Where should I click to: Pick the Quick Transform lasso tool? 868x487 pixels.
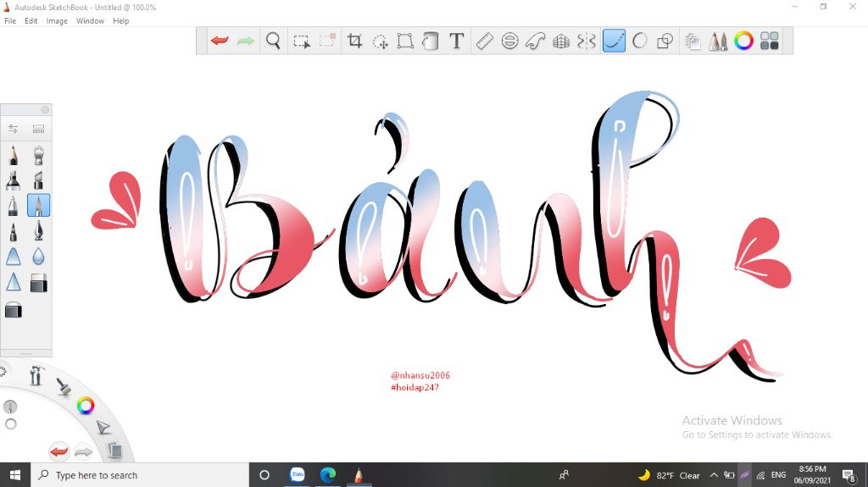[x=380, y=41]
